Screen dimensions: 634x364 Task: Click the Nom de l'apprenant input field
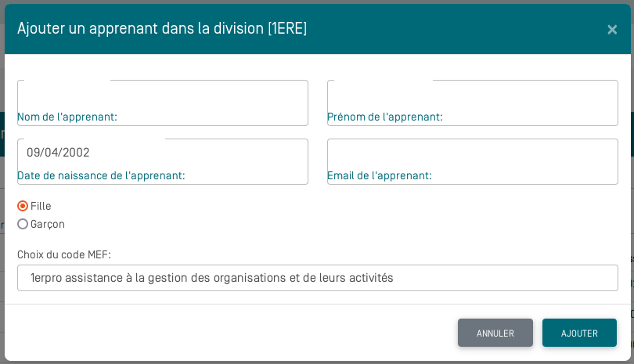pyautogui.click(x=162, y=96)
